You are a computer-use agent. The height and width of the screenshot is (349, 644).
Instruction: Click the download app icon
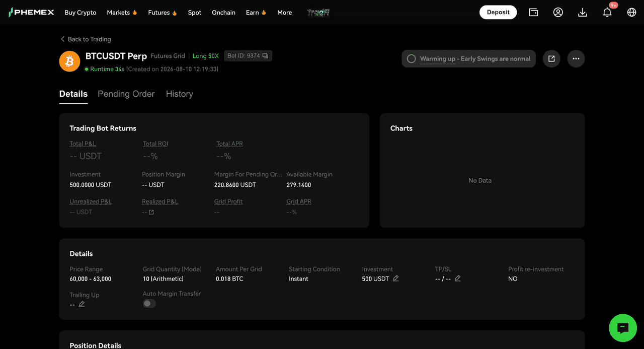click(x=583, y=12)
